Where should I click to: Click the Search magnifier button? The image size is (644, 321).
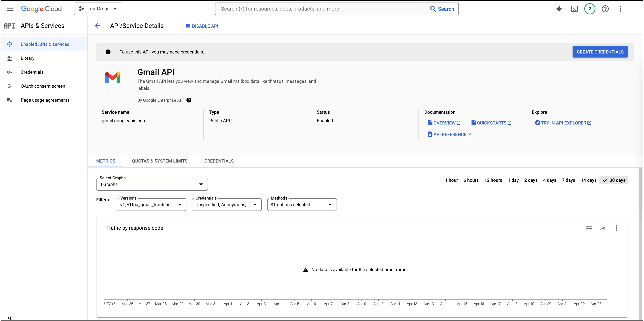tap(442, 9)
